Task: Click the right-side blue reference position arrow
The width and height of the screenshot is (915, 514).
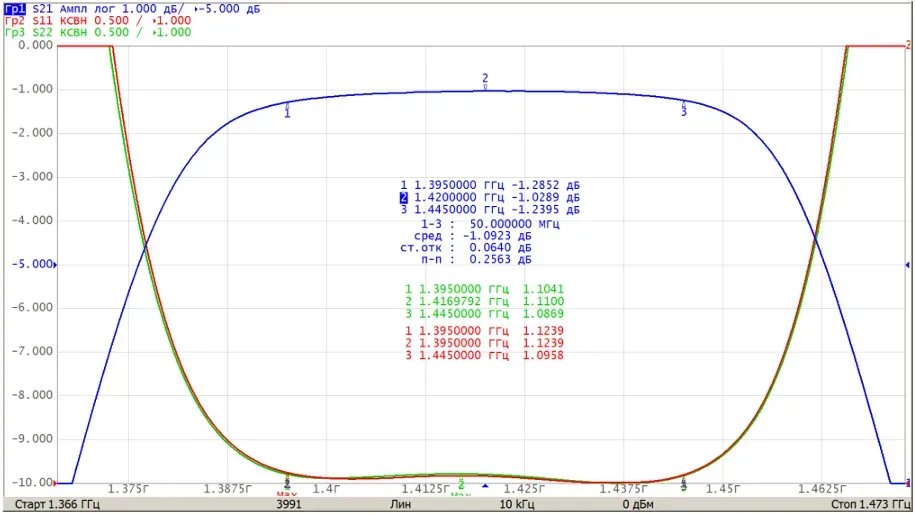Action: [x=907, y=265]
